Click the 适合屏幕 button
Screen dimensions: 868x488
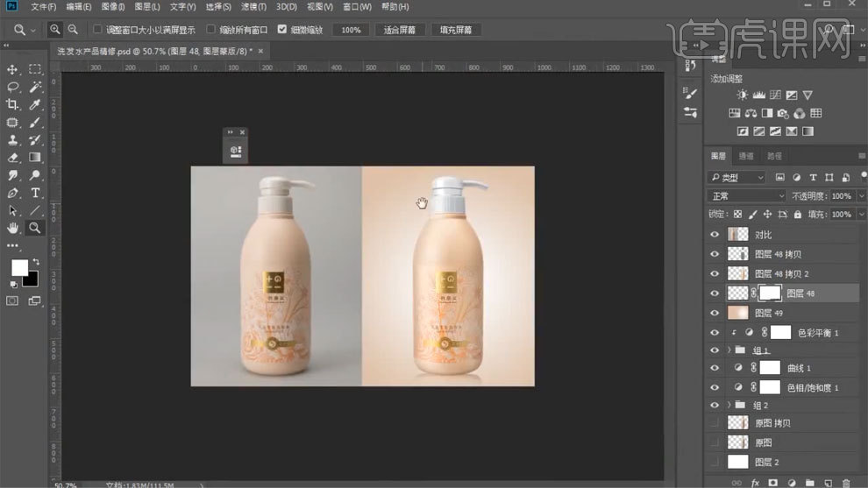(400, 30)
